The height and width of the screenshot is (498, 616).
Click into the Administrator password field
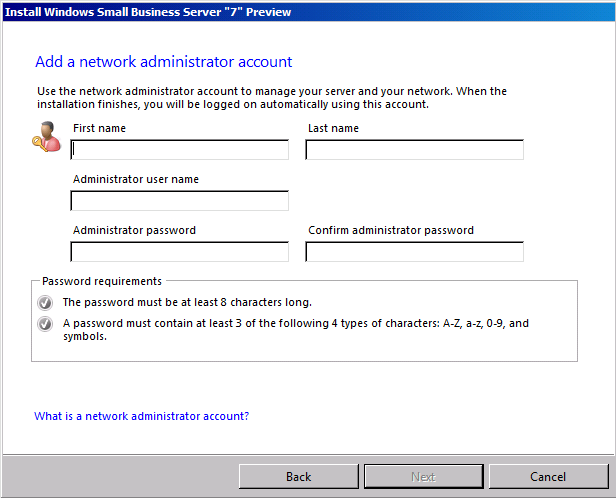pyautogui.click(x=180, y=252)
